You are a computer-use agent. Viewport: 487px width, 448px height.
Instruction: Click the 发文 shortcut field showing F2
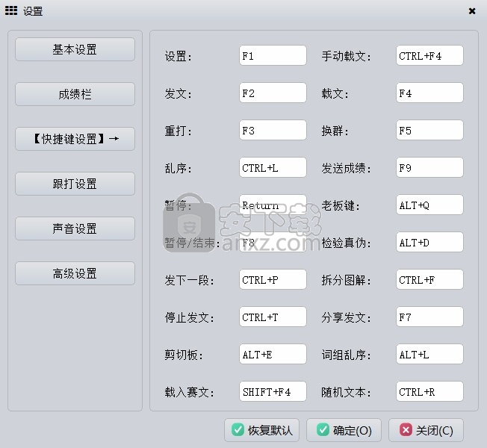pos(273,93)
